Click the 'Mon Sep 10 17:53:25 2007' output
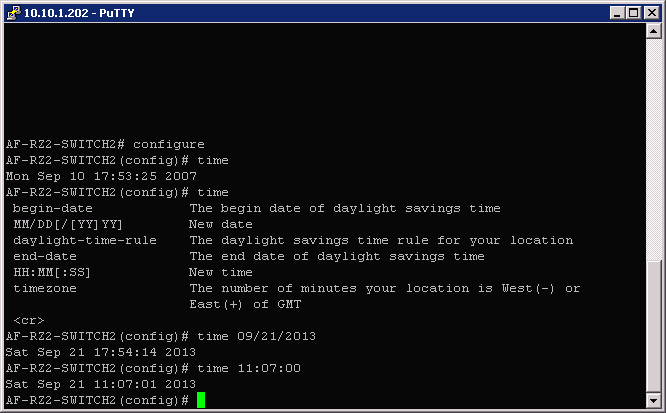This screenshot has width=666, height=413. click(x=101, y=176)
